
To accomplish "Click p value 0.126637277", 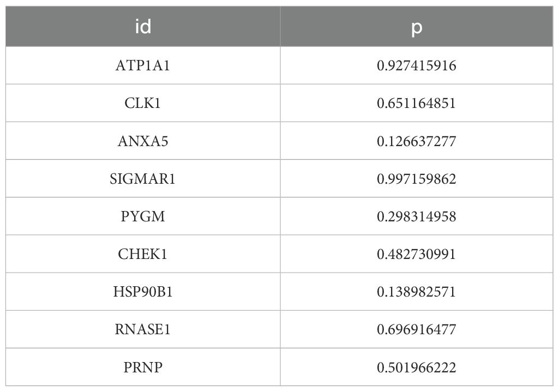I will point(417,141).
